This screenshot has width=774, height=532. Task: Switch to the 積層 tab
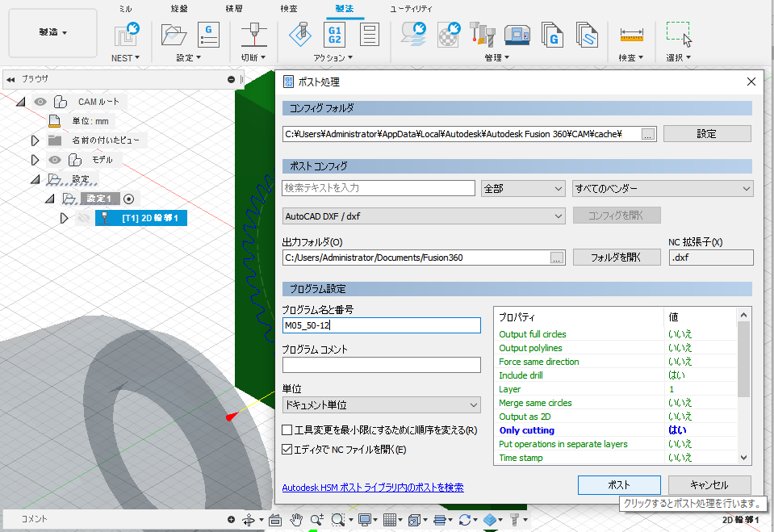click(x=234, y=9)
